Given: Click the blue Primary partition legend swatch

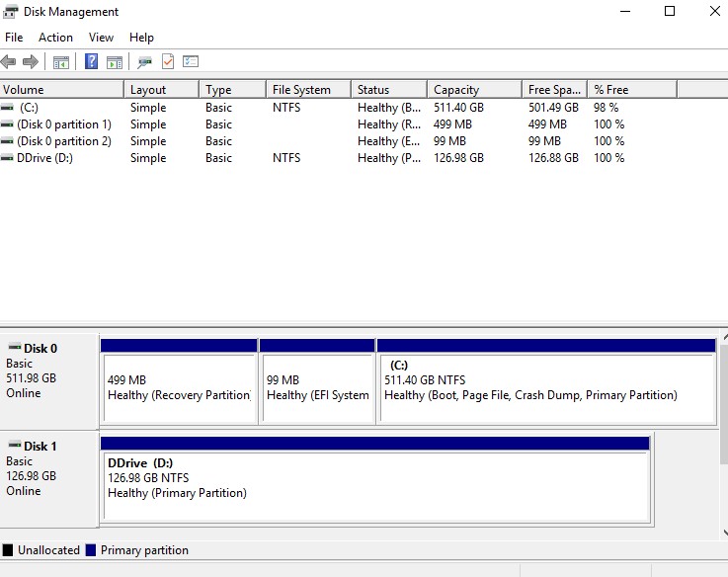Looking at the screenshot, I should pyautogui.click(x=91, y=550).
